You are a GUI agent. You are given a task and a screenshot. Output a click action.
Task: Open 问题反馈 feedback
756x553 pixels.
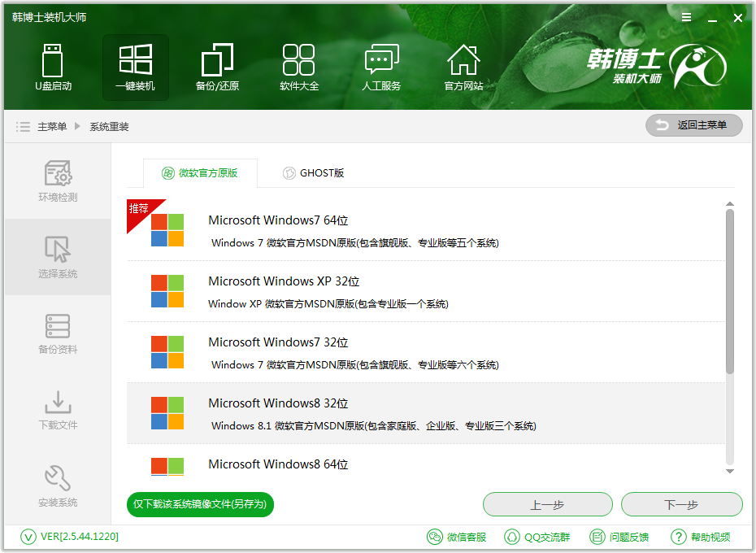coord(619,537)
